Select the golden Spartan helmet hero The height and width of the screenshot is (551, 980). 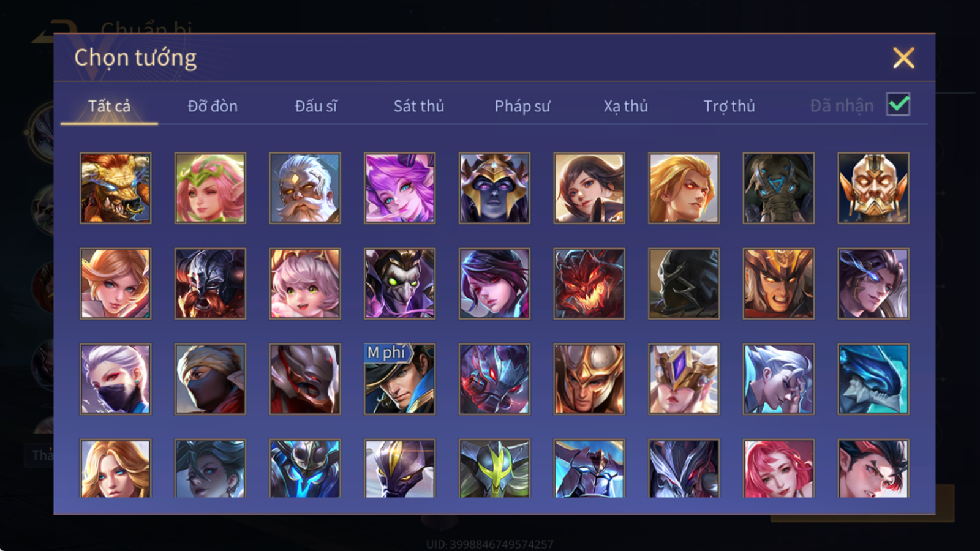pos(589,379)
